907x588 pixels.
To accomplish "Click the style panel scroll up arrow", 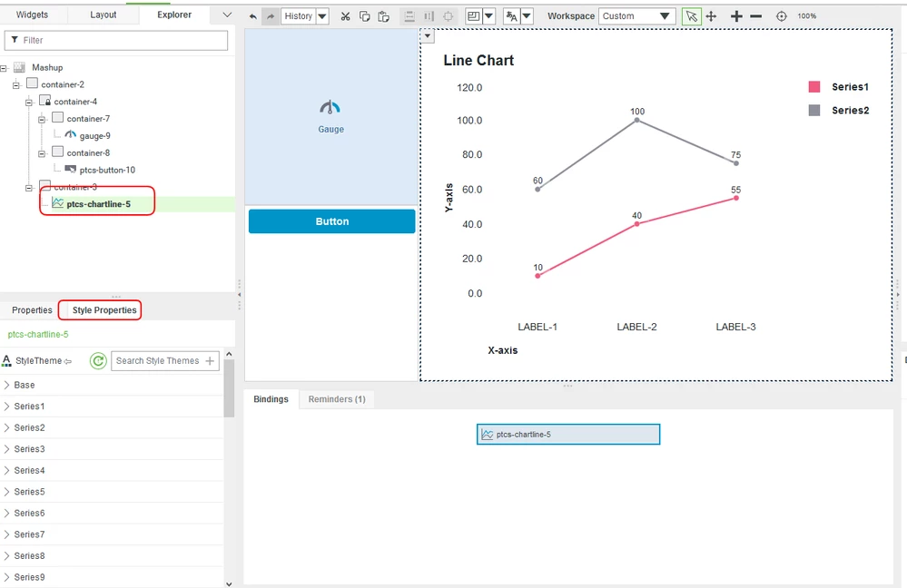I will point(229,354).
